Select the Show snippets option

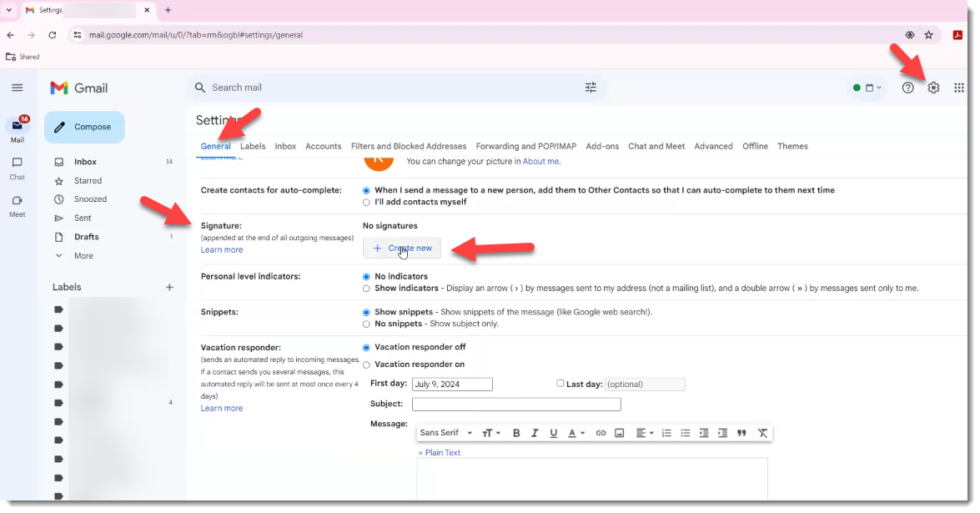(x=366, y=313)
